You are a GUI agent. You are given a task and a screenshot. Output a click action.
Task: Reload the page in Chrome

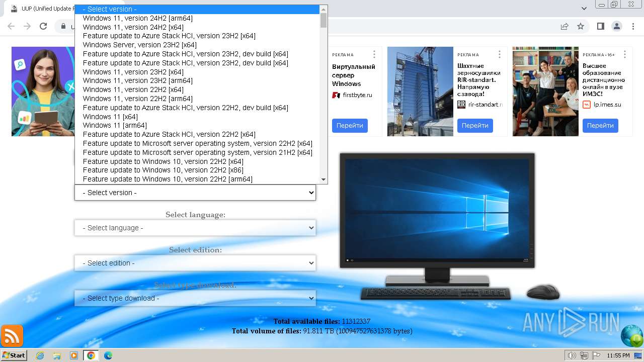[43, 26]
